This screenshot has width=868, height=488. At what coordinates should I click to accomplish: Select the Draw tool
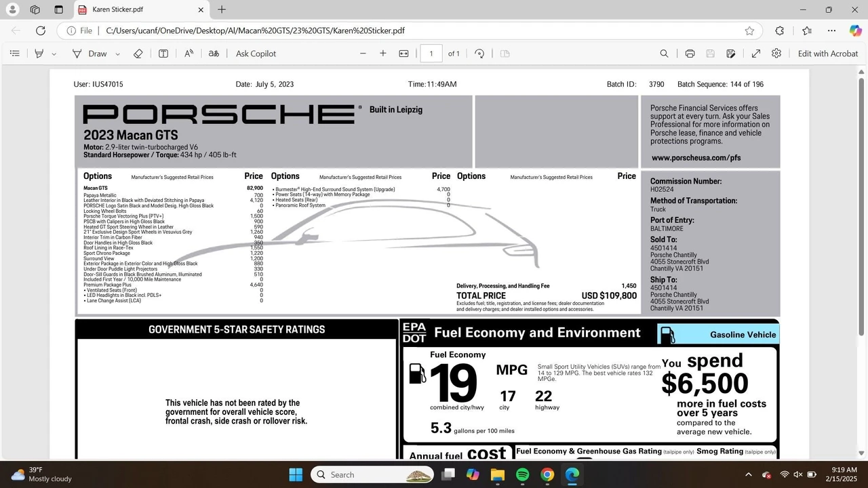click(x=90, y=54)
